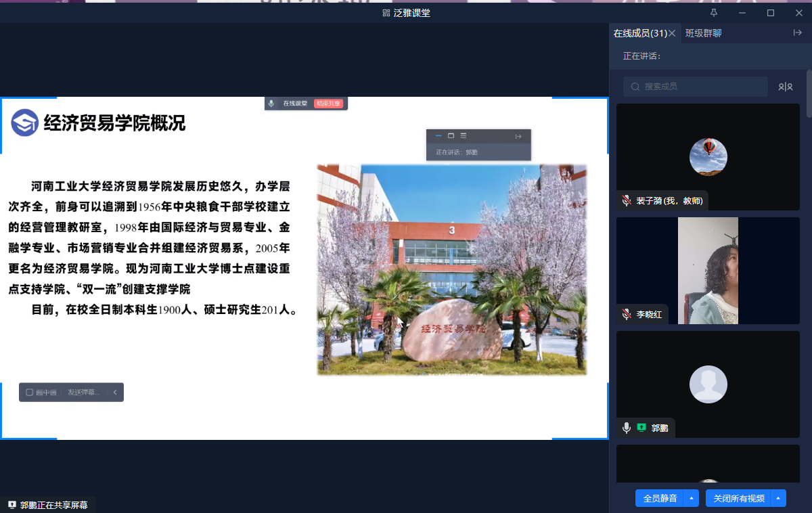Select the 在线成员(31) tab

tap(639, 33)
